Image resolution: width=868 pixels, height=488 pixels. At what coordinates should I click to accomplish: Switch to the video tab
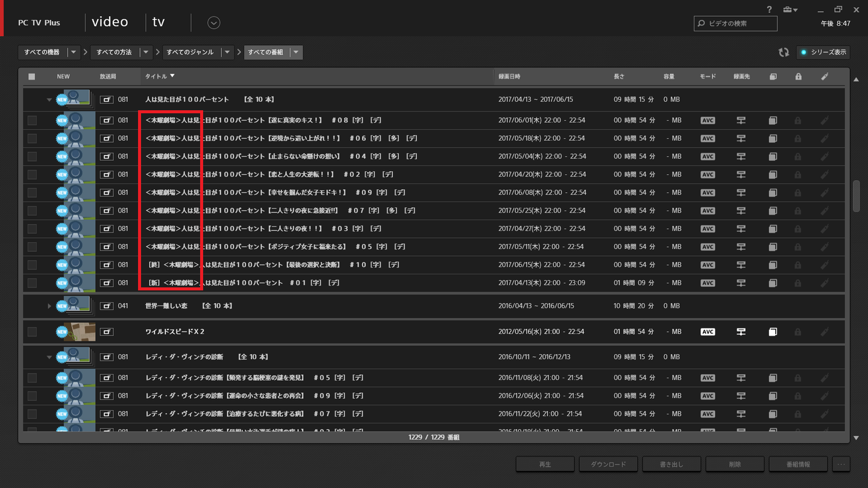coord(110,22)
